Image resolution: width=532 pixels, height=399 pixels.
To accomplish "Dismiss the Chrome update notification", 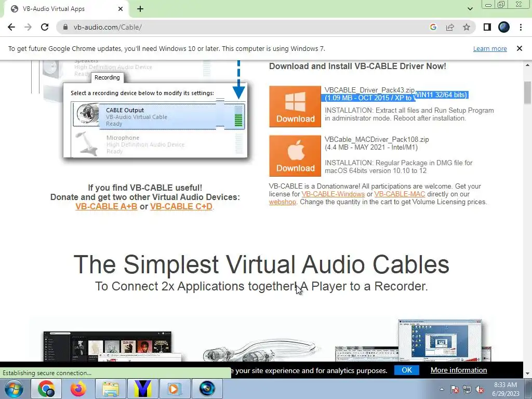I will pos(519,48).
